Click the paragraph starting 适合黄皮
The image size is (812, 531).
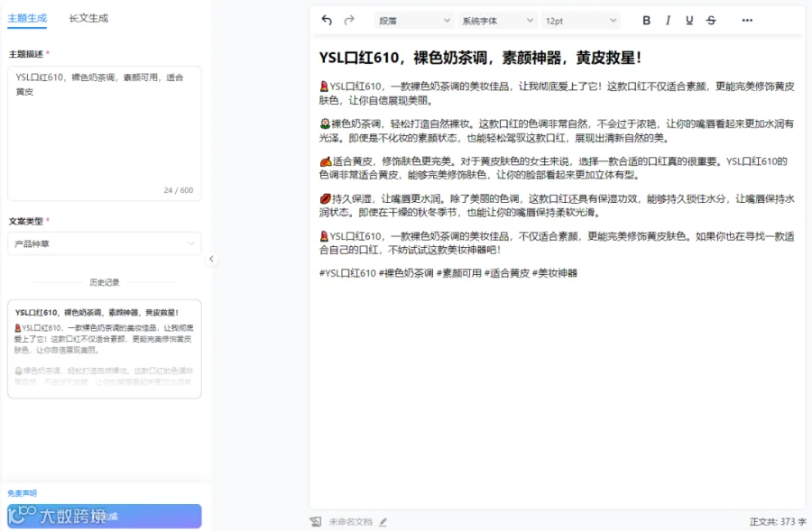coord(553,169)
